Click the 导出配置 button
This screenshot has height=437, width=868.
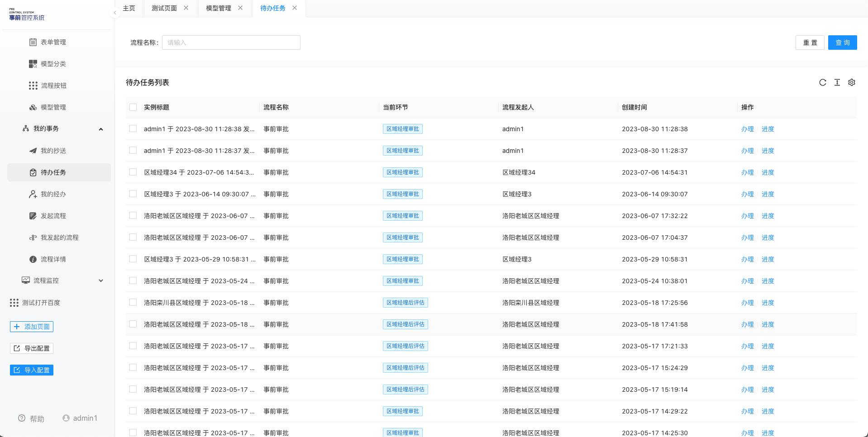pyautogui.click(x=32, y=348)
